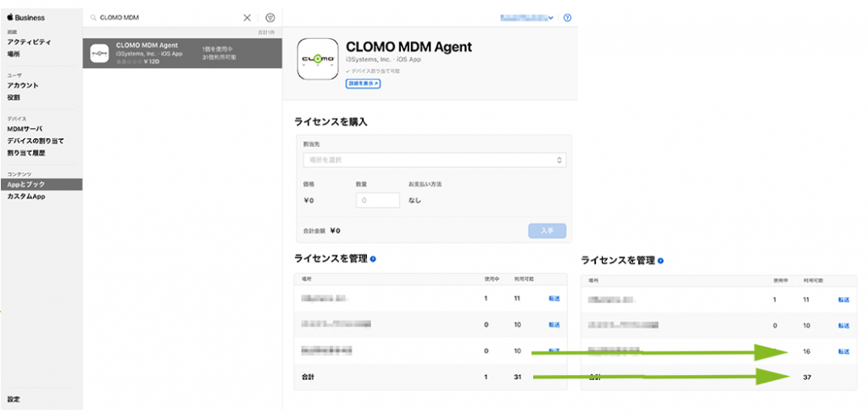This screenshot has height=414, width=868.
Task: Focus the 数量 quantity input field
Action: pyautogui.click(x=377, y=200)
